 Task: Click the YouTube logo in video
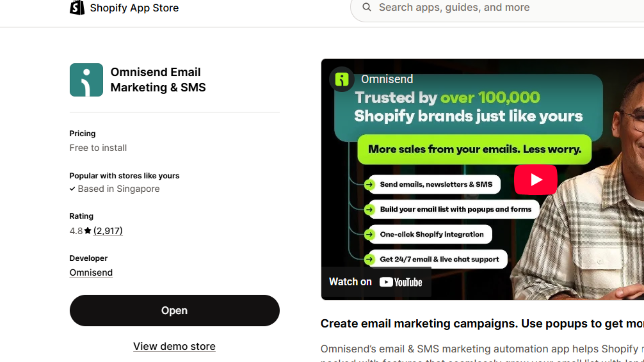401,282
